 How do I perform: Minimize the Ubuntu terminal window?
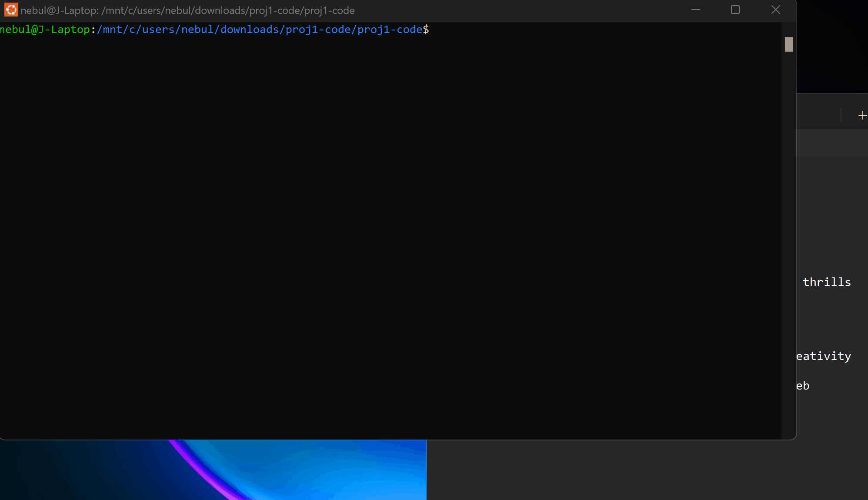pyautogui.click(x=696, y=10)
